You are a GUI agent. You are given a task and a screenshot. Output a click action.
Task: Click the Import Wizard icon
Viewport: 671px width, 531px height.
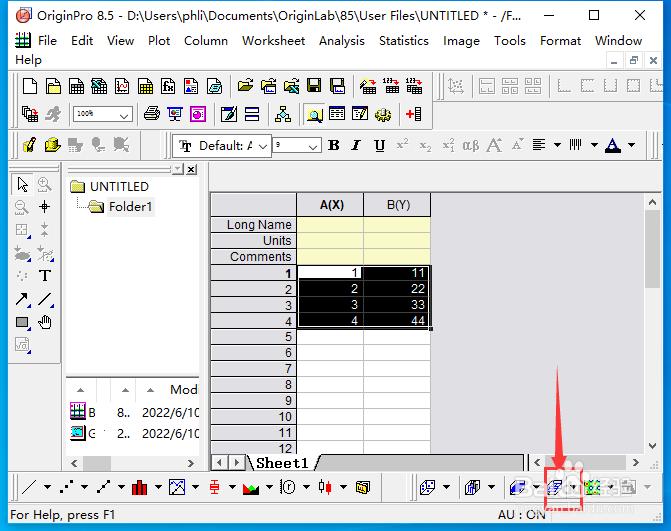tap(368, 86)
